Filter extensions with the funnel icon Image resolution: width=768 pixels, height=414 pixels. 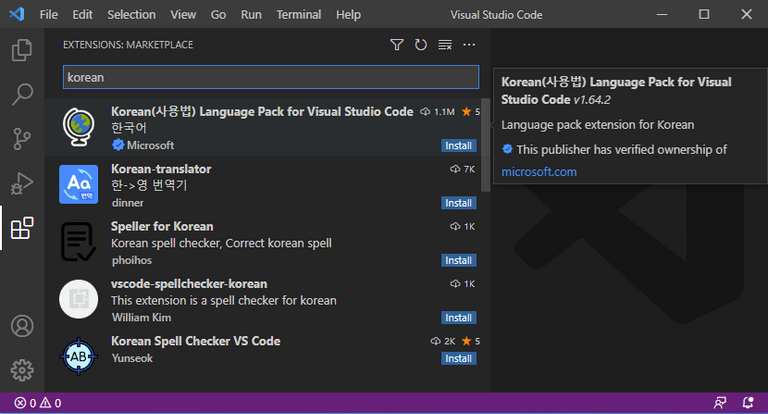[397, 45]
